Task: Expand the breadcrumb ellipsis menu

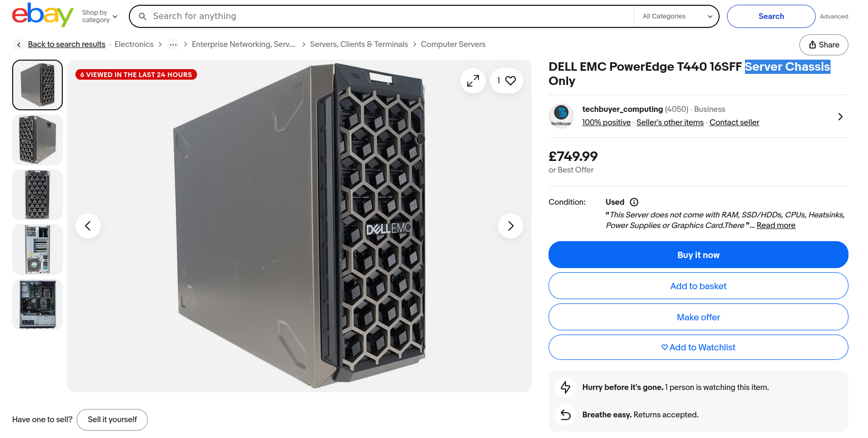Action: pos(173,45)
